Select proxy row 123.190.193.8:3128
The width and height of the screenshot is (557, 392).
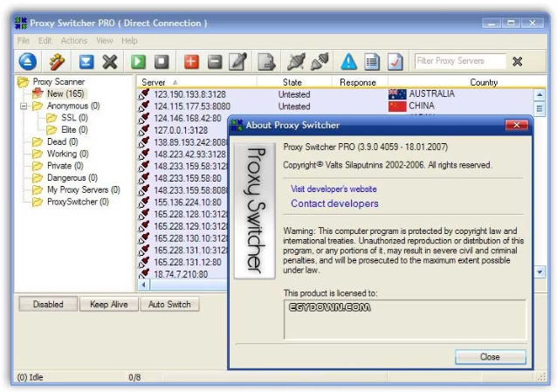pos(189,94)
